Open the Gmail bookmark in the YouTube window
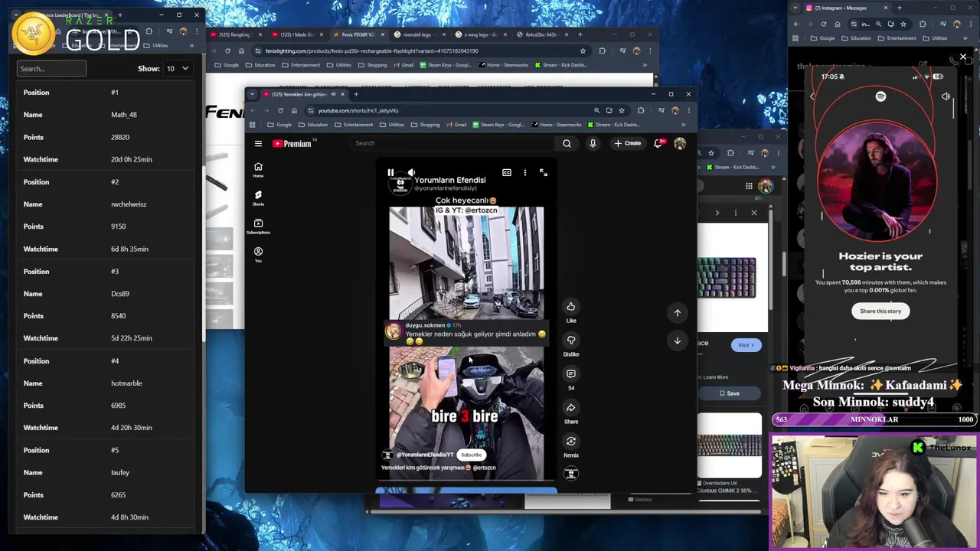Screen dimensions: 980x551 457,125
